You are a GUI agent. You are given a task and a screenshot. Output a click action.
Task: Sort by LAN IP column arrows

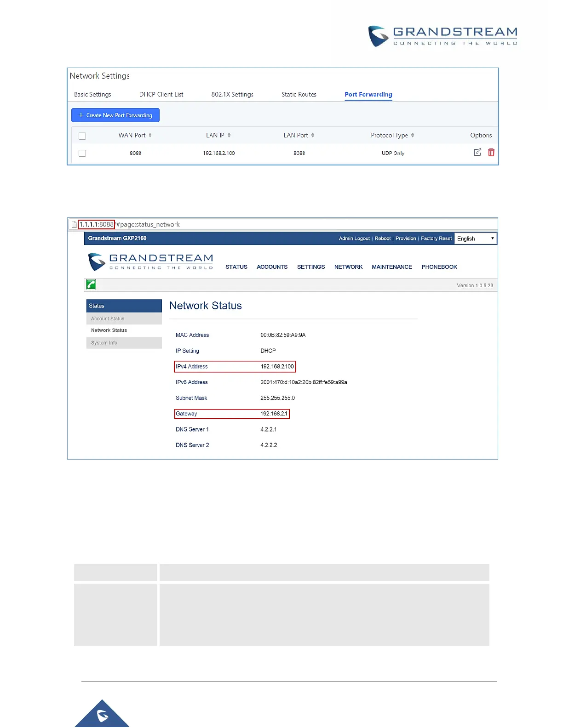pos(229,135)
